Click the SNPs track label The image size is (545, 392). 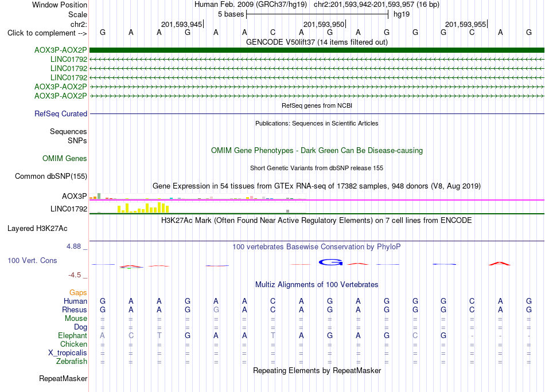point(77,140)
